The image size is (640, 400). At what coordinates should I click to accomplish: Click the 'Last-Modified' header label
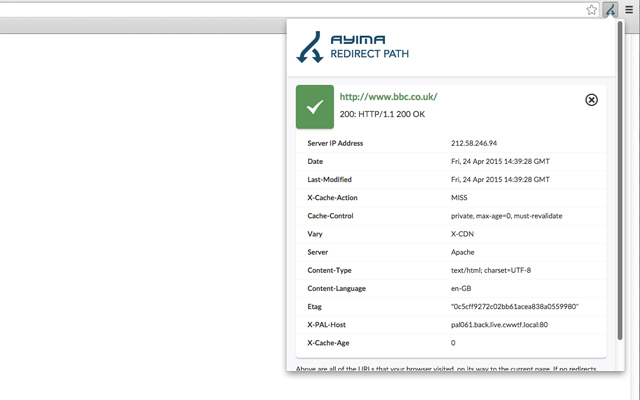[x=329, y=180]
